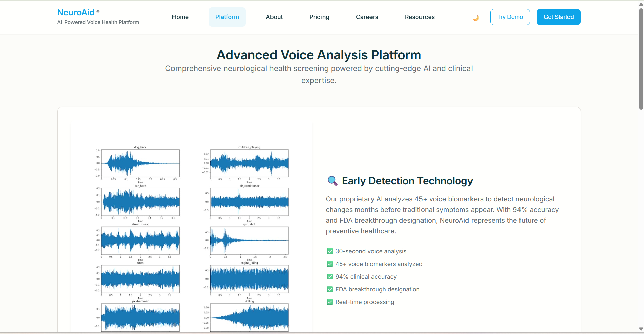
Task: Click the Early Detection Technology heading
Action: pyautogui.click(x=407, y=181)
